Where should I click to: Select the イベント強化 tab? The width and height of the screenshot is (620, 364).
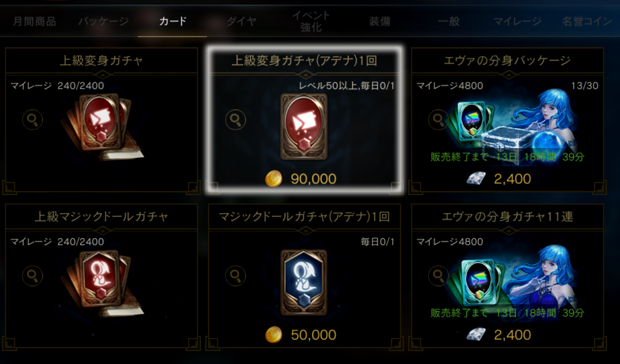click(x=311, y=21)
